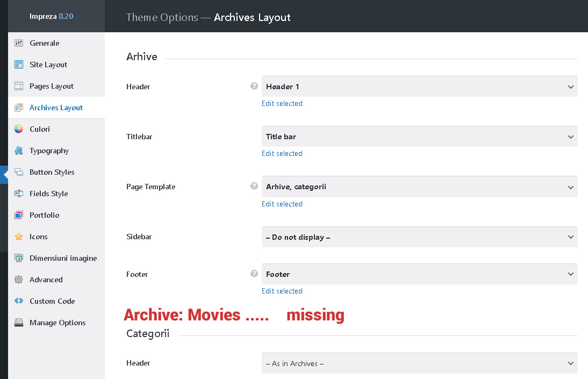Open the Generale settings tab
Image resolution: width=588 pixels, height=379 pixels.
pyautogui.click(x=56, y=43)
